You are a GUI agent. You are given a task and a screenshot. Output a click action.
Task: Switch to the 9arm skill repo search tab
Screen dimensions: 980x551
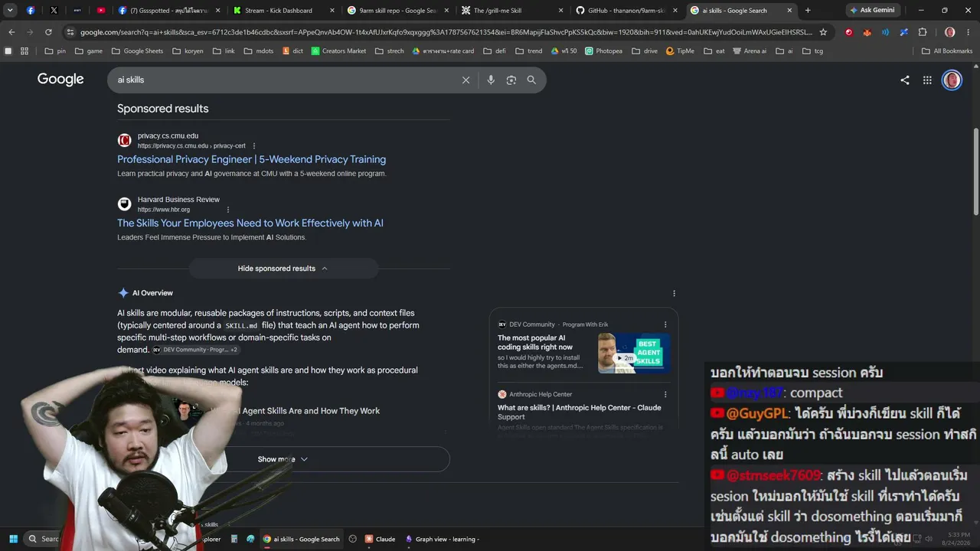pyautogui.click(x=397, y=11)
